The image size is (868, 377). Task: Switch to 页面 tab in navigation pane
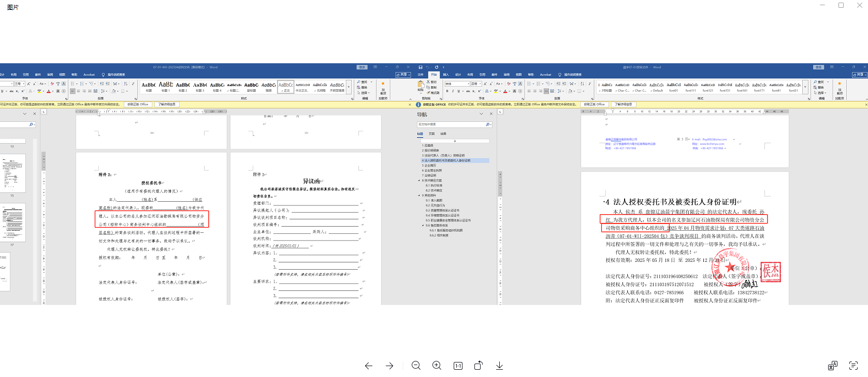431,134
